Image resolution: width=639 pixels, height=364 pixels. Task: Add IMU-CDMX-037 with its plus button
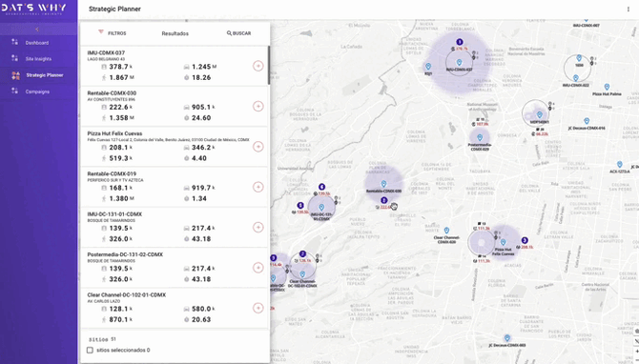258,66
